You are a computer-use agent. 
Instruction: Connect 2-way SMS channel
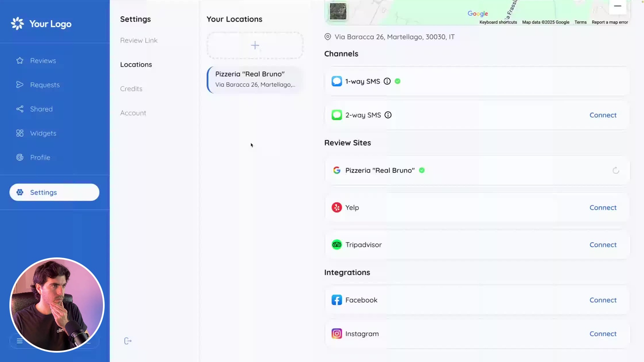[x=603, y=115]
